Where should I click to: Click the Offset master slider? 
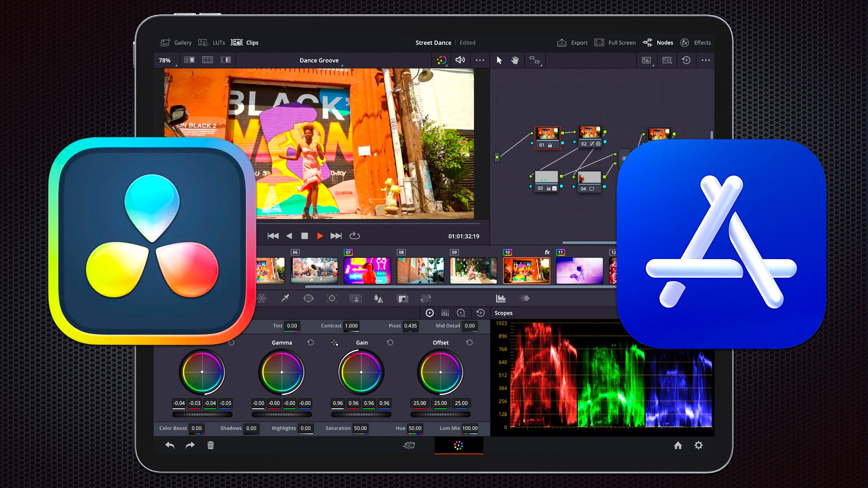click(440, 414)
